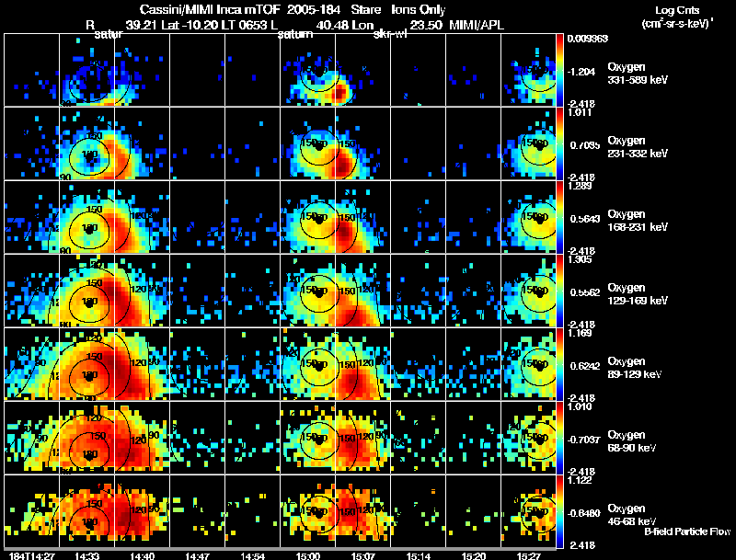Click the 'Lat -10.20' header value

(190, 25)
